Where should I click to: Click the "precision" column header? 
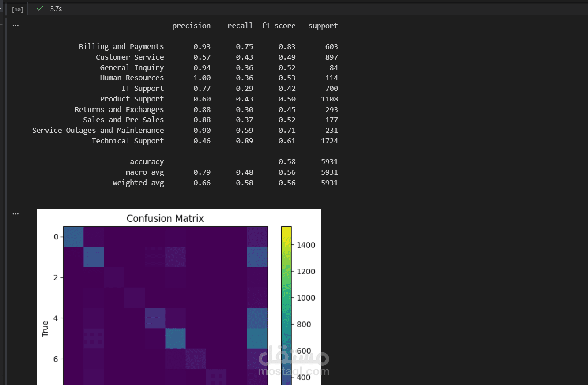click(x=192, y=26)
